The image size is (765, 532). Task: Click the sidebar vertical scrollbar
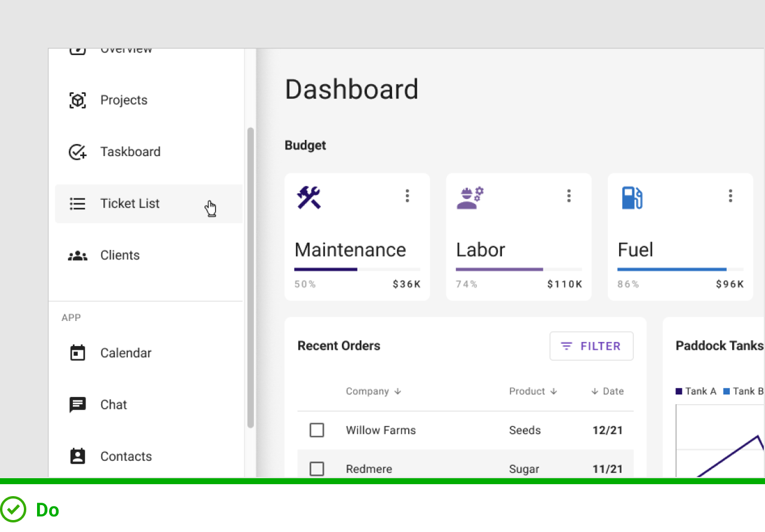(x=250, y=277)
